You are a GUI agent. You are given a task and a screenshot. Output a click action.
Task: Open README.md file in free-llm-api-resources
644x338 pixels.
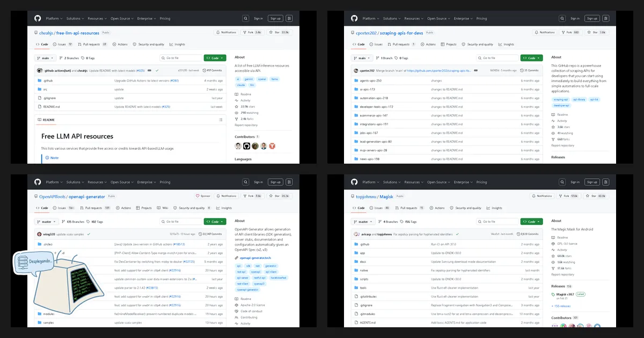click(51, 106)
